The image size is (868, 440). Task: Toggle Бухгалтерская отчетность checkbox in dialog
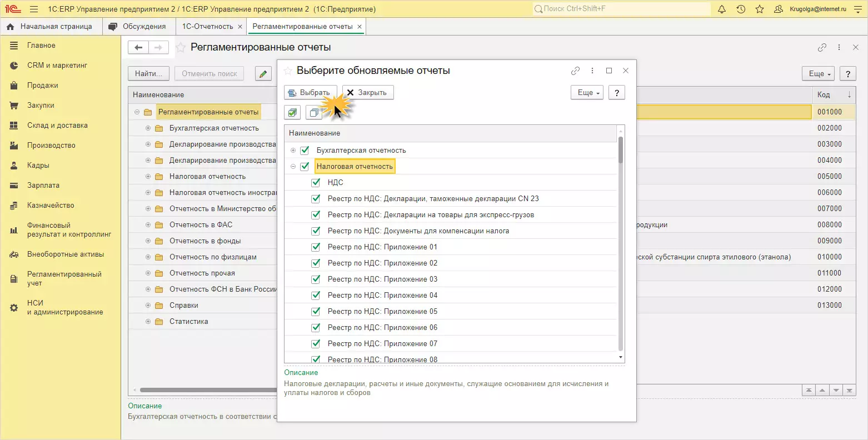[x=305, y=151]
